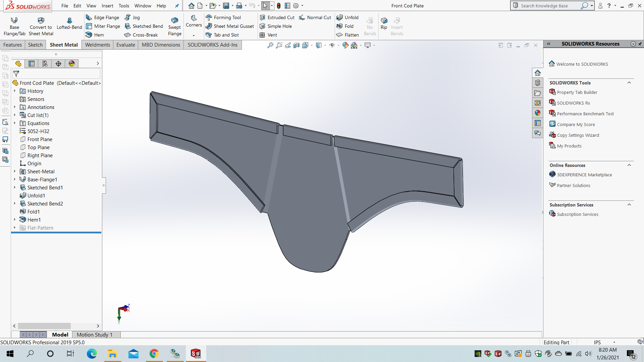Click Welcome to SOLIDWORKS link

(x=578, y=64)
